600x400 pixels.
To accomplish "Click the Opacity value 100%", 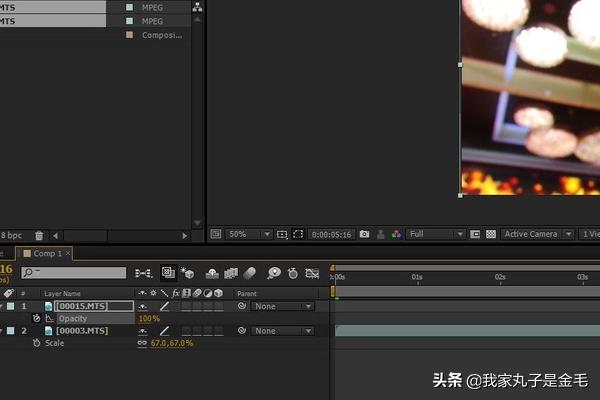I will (x=149, y=318).
